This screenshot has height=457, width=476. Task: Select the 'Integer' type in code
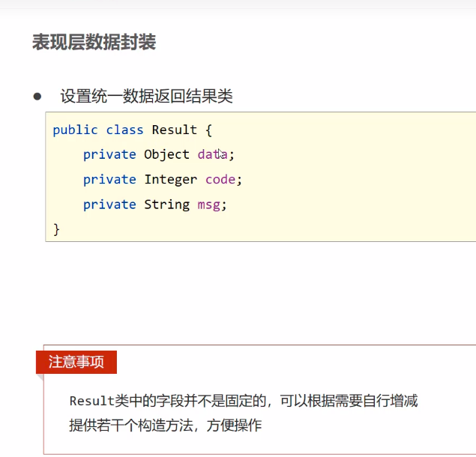tap(170, 180)
